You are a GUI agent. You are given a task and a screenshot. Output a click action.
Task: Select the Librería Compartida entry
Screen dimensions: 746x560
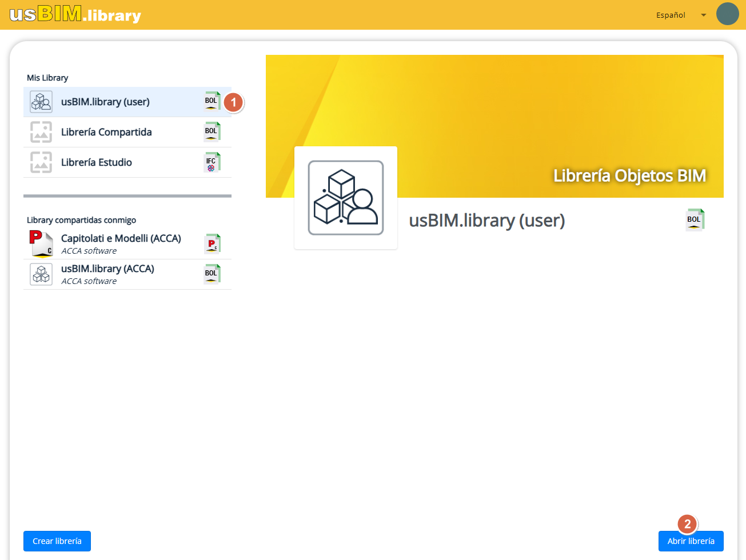point(106,133)
